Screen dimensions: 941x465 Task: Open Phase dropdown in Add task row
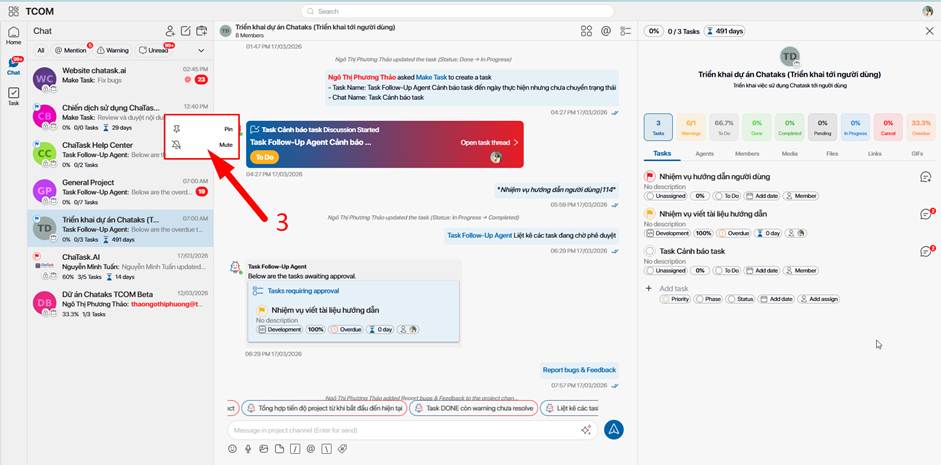click(709, 299)
